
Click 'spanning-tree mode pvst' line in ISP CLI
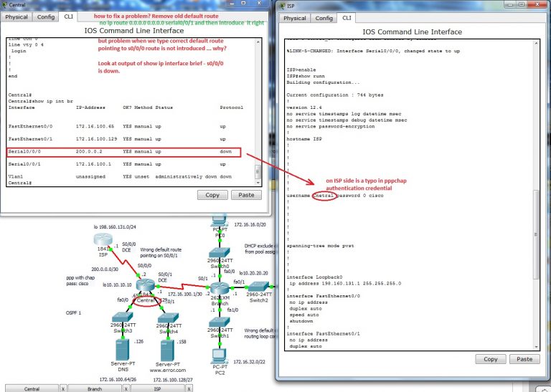(x=320, y=246)
